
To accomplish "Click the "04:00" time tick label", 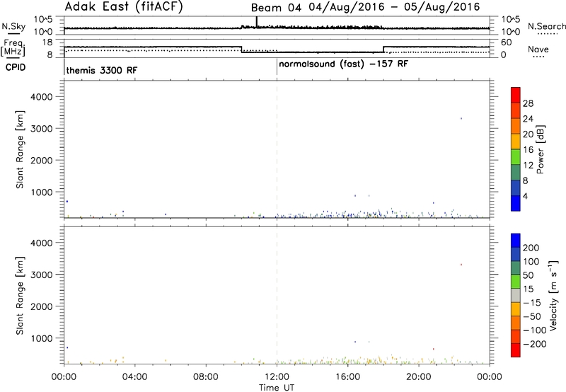I will [134, 377].
